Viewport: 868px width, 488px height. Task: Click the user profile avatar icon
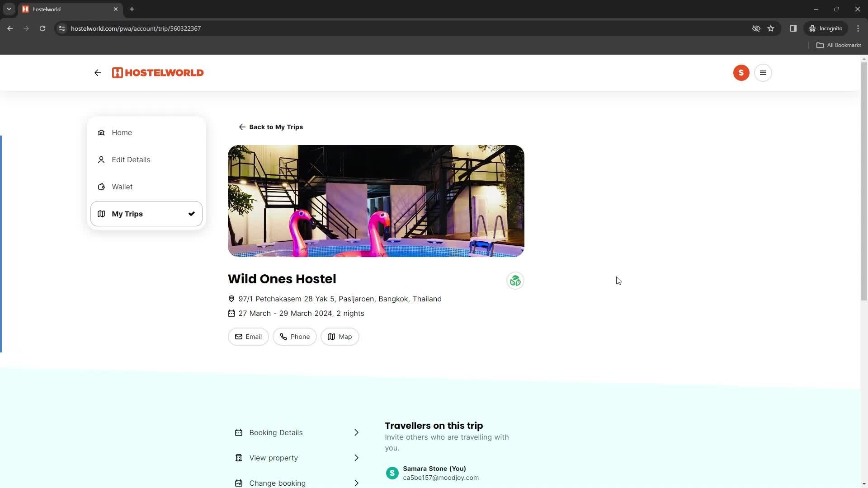741,73
